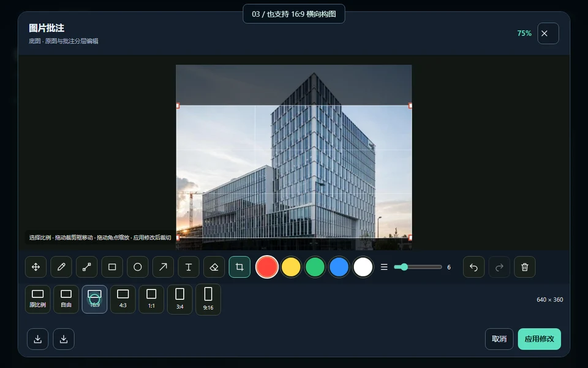Click the 75% zoom level indicator

(524, 33)
